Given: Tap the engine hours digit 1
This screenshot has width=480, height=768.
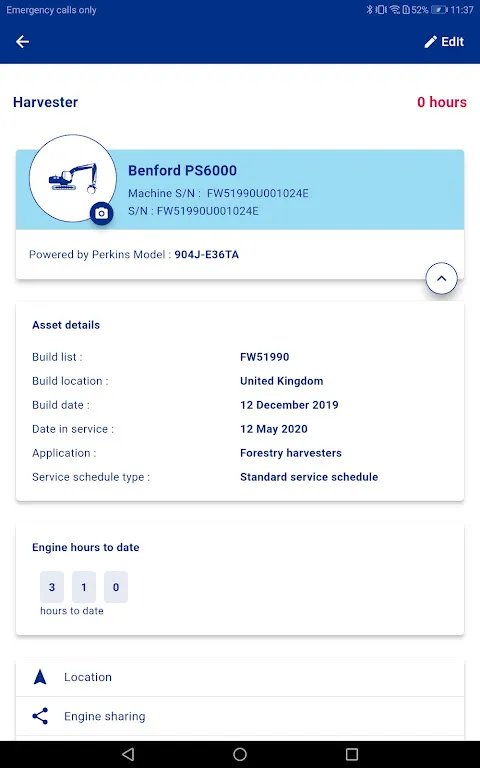Looking at the screenshot, I should click(x=84, y=587).
